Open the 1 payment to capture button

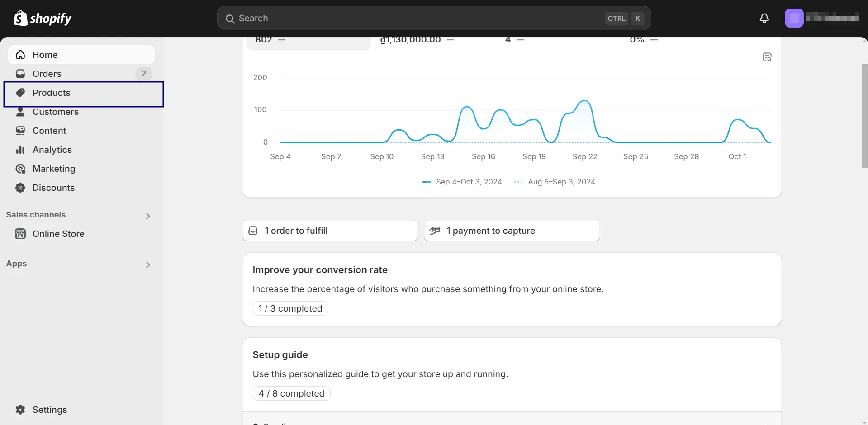512,231
